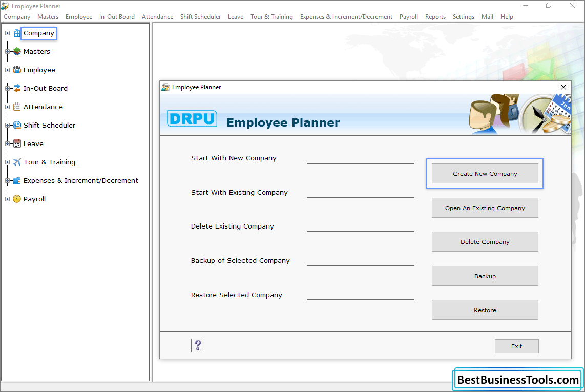585x392 pixels.
Task: Click the Expenses wallet icon in tree
Action: [17, 181]
